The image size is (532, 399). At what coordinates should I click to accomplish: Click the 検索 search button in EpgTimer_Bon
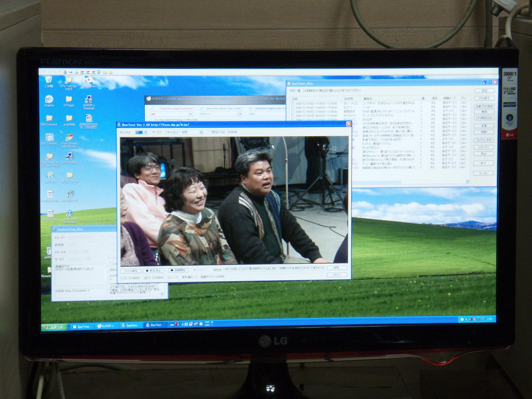(x=484, y=112)
